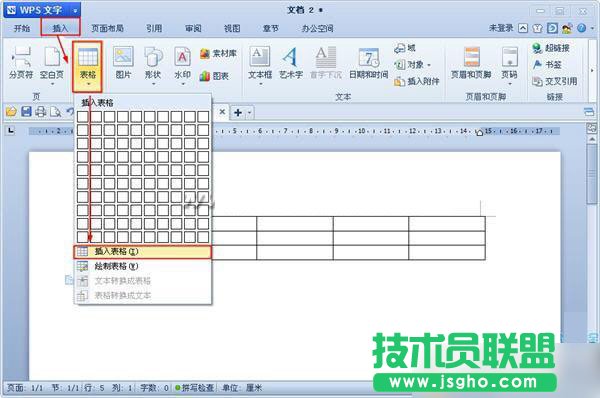
Task: Switch to the 引用 tab
Action: (154, 28)
